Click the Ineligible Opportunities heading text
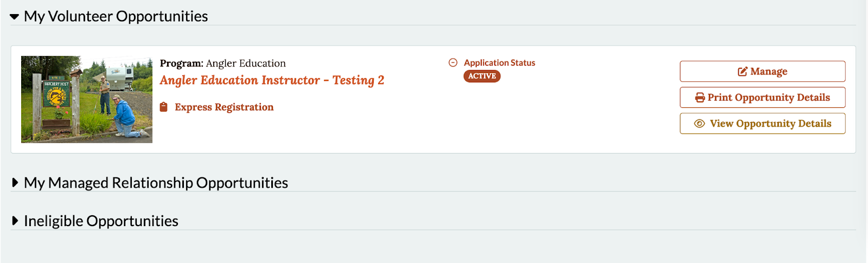This screenshot has width=868, height=263. 101,221
